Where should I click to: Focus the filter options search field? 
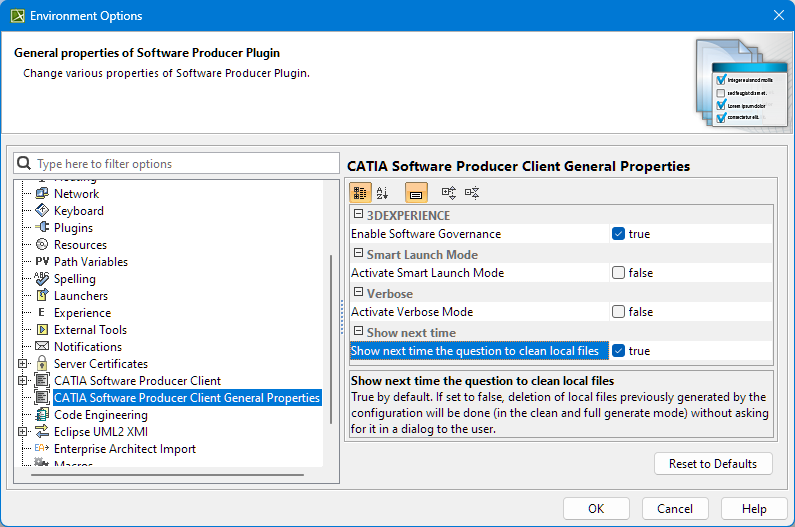[x=185, y=164]
